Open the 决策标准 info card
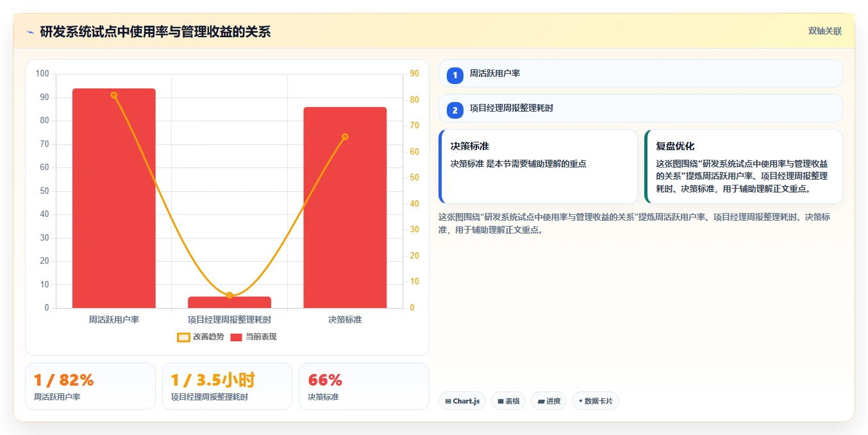The width and height of the screenshot is (868, 435). (538, 166)
